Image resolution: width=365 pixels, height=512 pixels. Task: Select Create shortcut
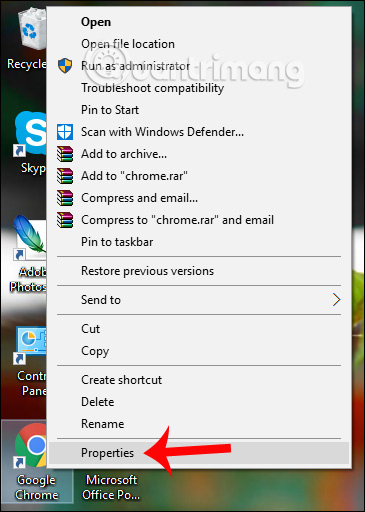[199, 380]
